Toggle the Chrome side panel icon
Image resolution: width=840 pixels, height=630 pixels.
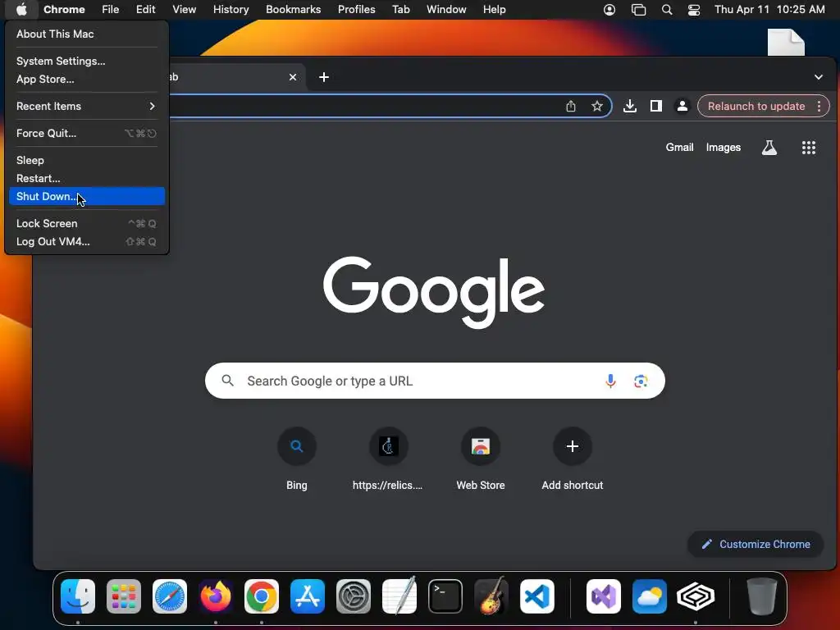(655, 106)
